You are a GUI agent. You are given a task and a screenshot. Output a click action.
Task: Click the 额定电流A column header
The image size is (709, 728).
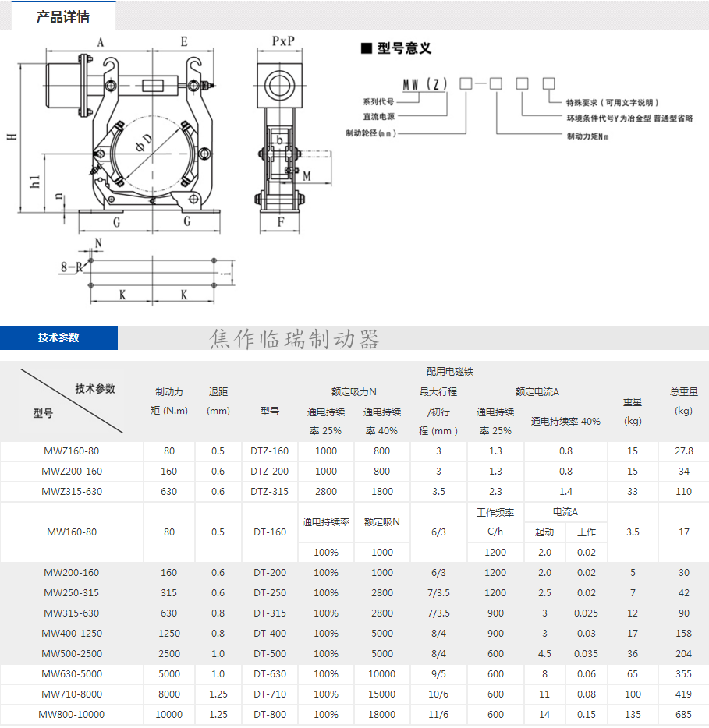[x=537, y=392]
